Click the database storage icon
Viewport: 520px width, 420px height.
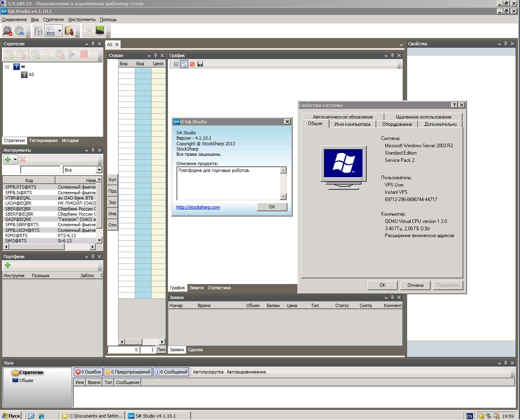click(x=38, y=31)
